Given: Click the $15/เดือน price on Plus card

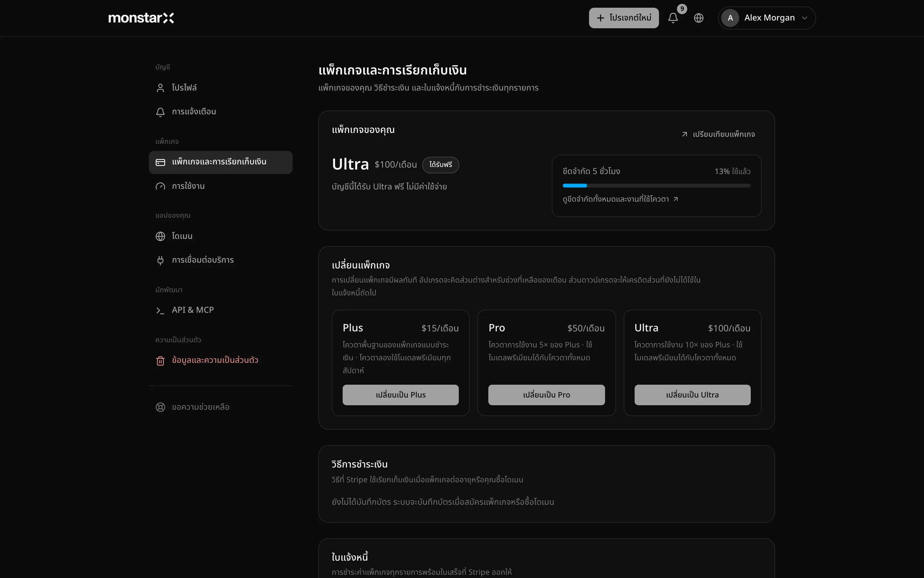Looking at the screenshot, I should (x=440, y=328).
